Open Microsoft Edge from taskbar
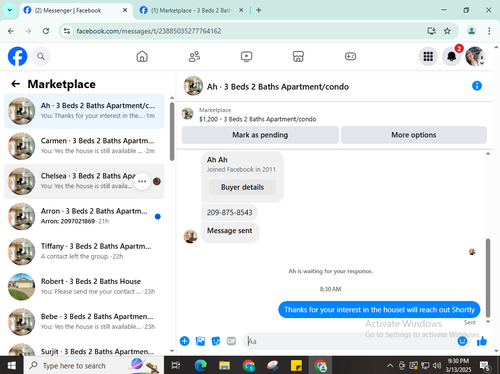Image resolution: width=500 pixels, height=374 pixels. point(200,365)
